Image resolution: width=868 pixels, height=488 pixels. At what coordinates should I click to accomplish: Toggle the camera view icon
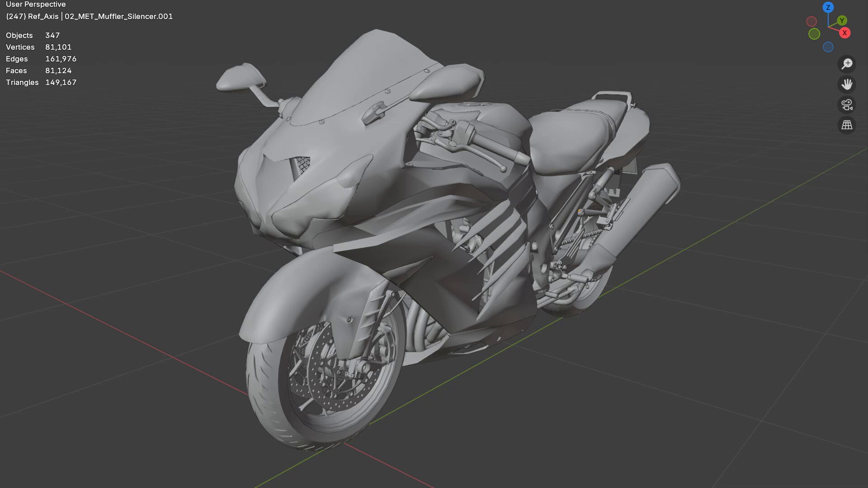pos(847,105)
